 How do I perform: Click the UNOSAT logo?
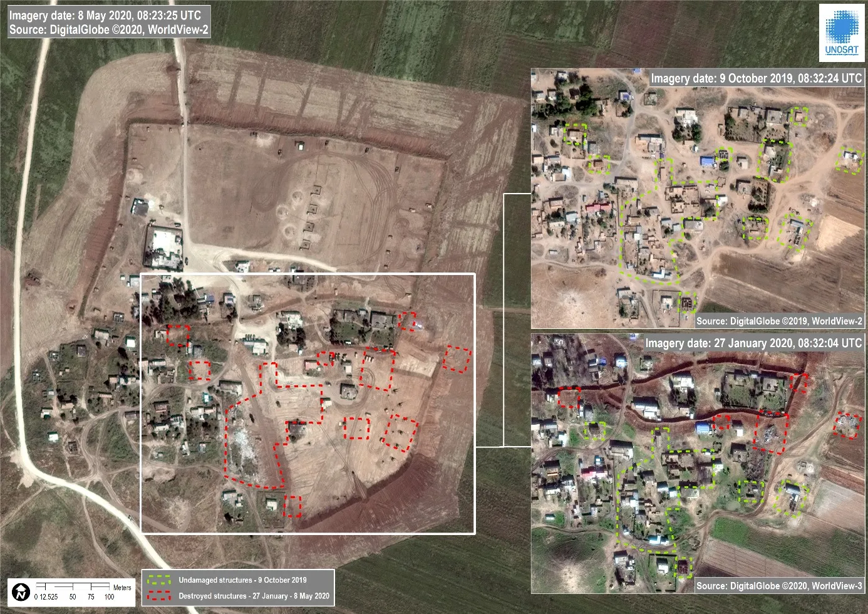(842, 33)
